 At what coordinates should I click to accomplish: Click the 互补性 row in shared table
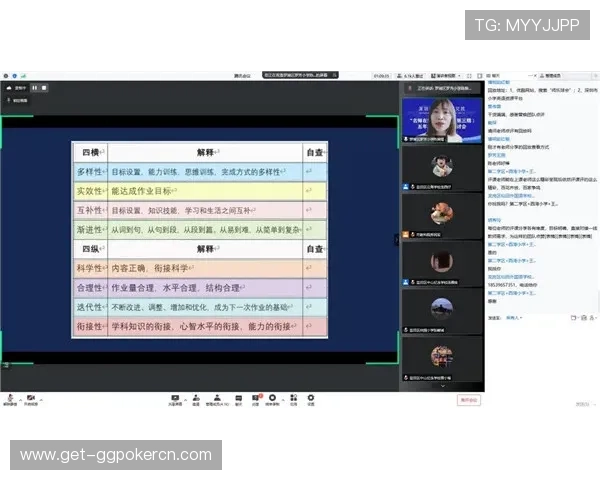[x=200, y=211]
